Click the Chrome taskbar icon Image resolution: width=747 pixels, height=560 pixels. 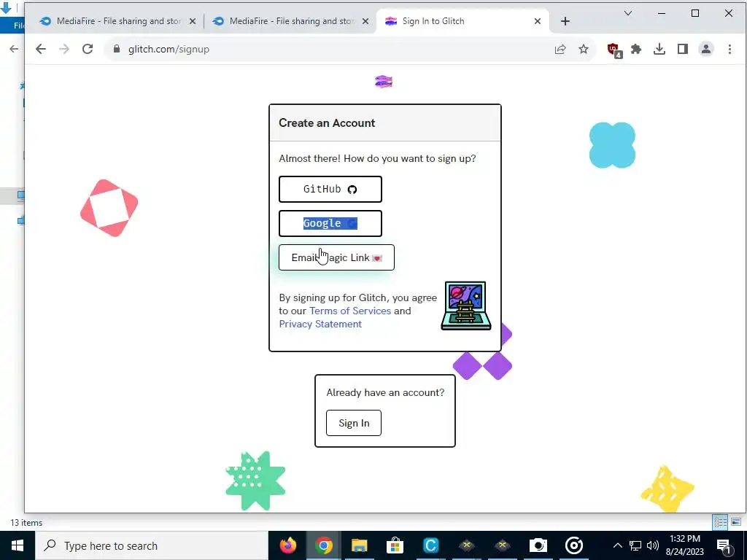pos(323,545)
